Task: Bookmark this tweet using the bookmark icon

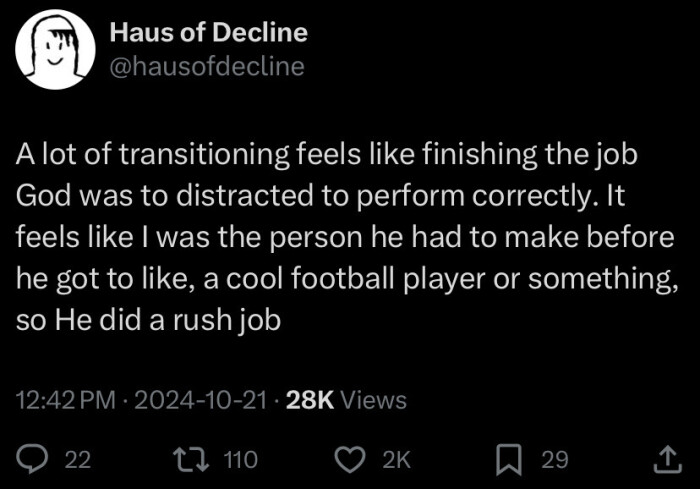Action: click(x=509, y=459)
